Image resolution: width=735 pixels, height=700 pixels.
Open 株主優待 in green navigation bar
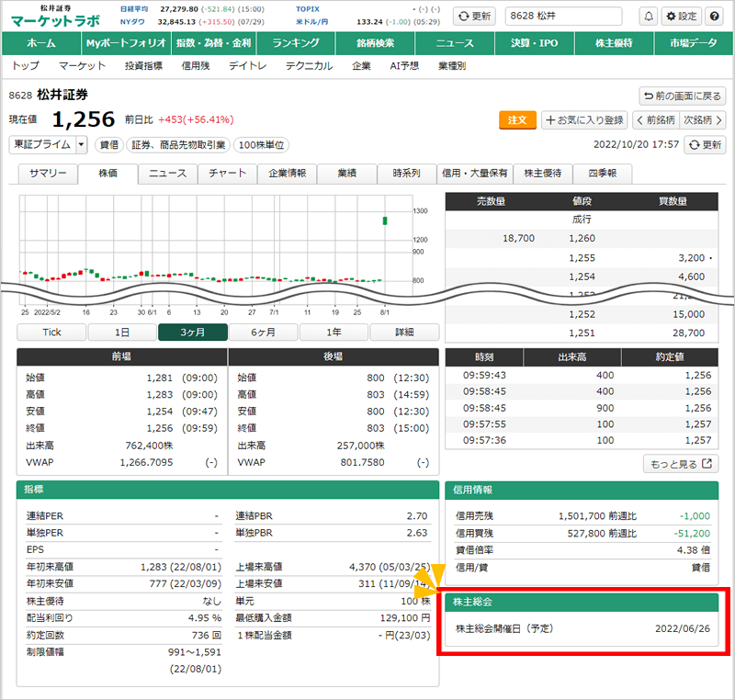pos(614,43)
